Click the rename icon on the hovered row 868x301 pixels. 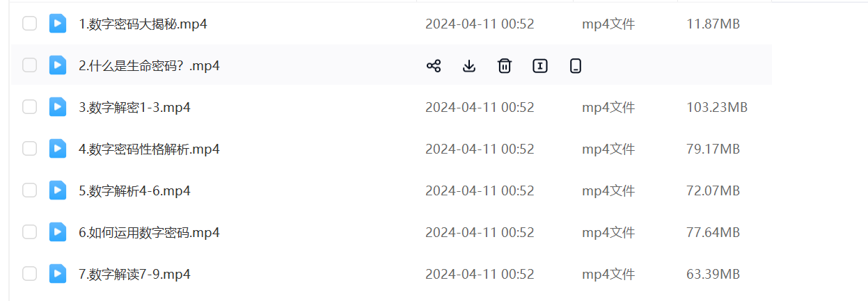click(x=540, y=66)
